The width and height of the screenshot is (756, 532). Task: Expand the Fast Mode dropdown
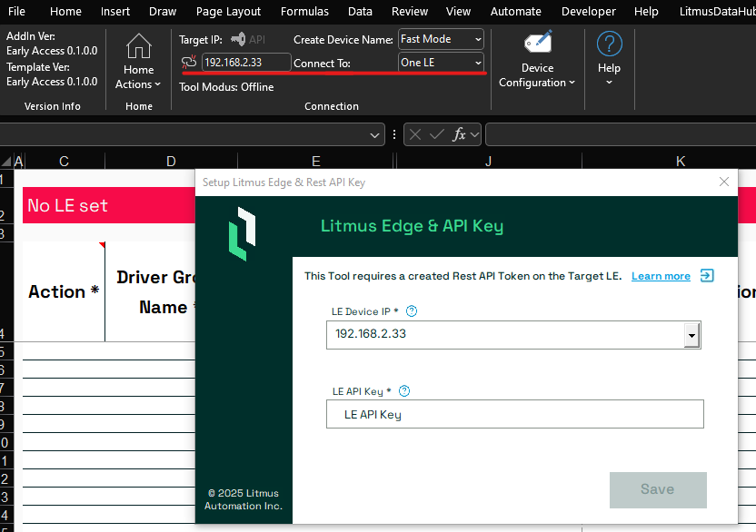coord(478,40)
